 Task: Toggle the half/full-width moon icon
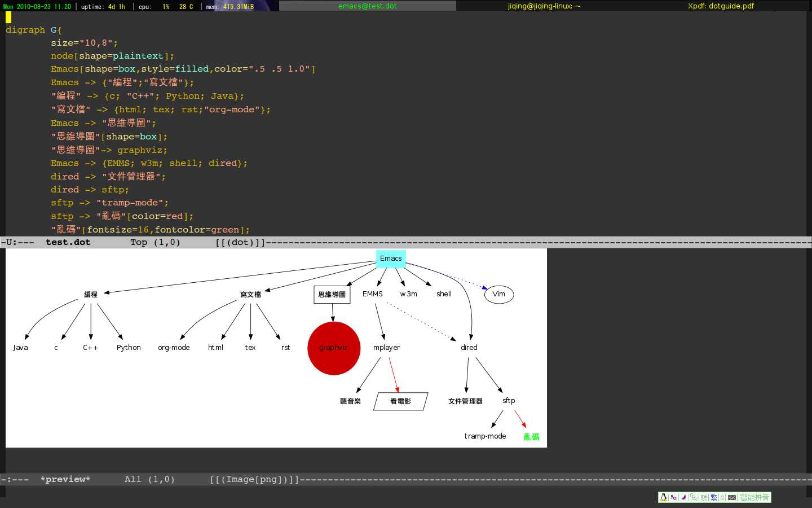[684, 497]
